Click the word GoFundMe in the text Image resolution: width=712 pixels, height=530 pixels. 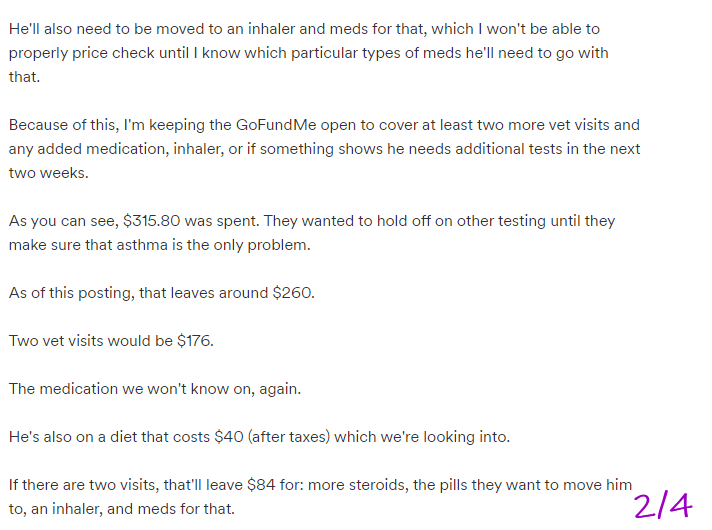click(276, 125)
